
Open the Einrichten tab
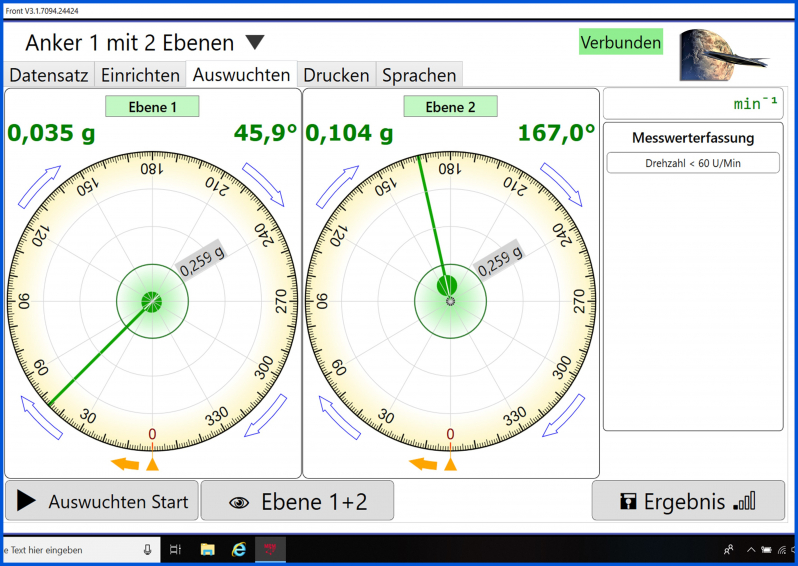(141, 75)
